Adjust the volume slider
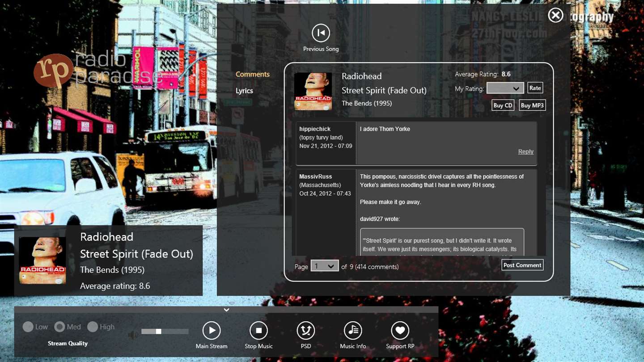Viewport: 644px width, 362px height. point(165,331)
